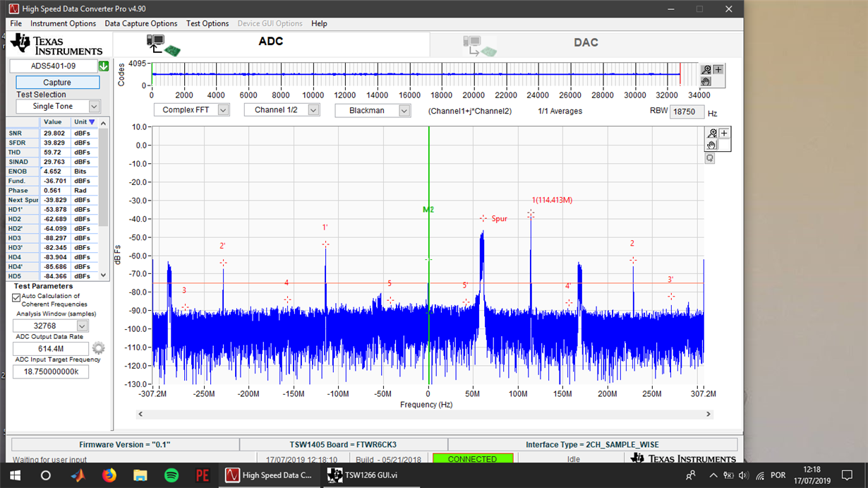Switch to the DAC tab

[x=586, y=43]
